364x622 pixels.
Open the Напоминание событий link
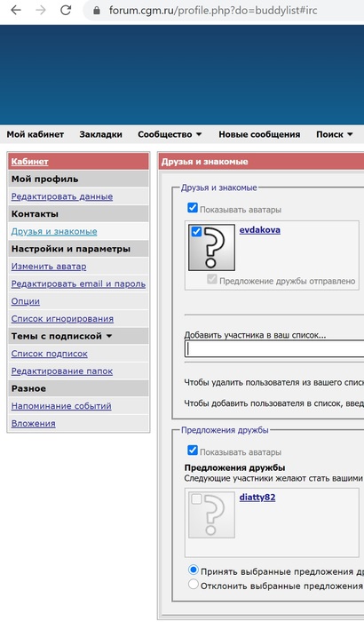[61, 406]
